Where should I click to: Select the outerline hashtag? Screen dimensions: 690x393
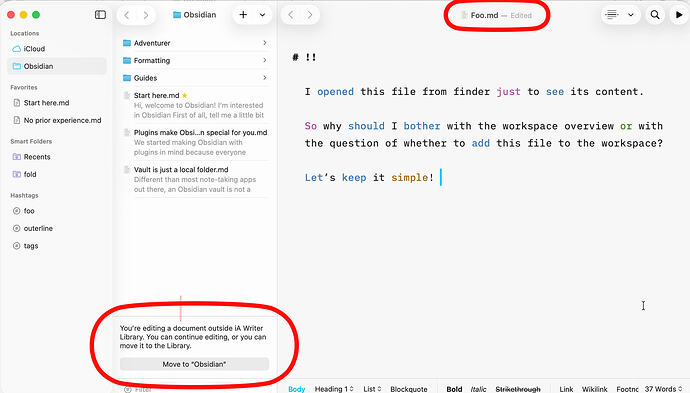[56, 228]
